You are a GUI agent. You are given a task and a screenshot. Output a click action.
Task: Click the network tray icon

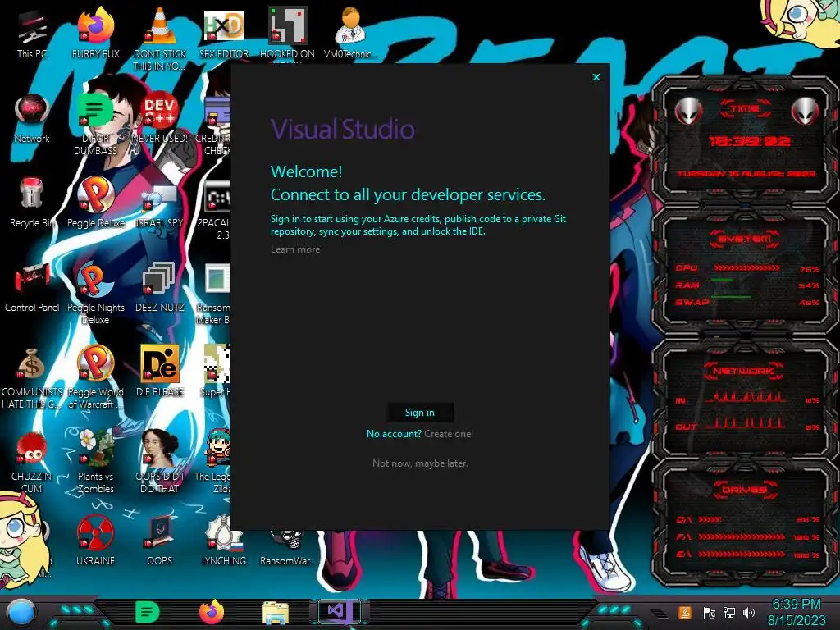click(x=729, y=612)
